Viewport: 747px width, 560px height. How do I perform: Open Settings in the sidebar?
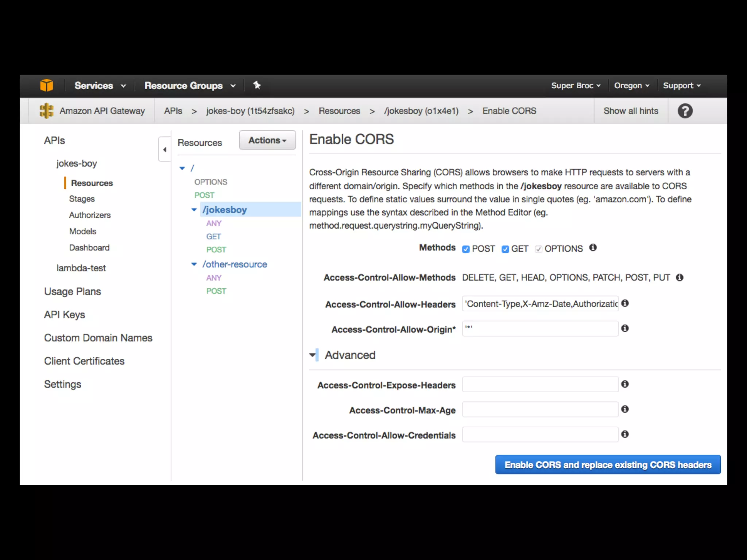(63, 384)
